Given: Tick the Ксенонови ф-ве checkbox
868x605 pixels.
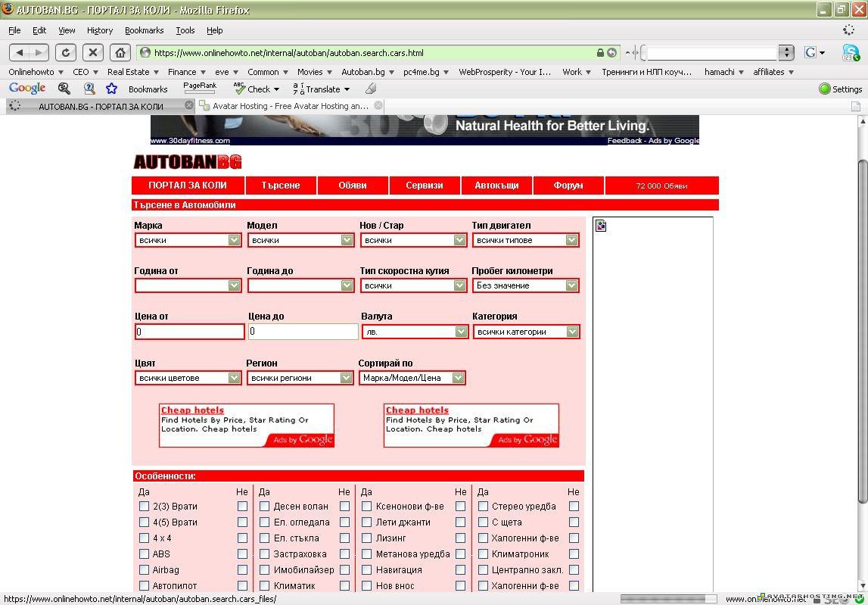Looking at the screenshot, I should pos(366,506).
